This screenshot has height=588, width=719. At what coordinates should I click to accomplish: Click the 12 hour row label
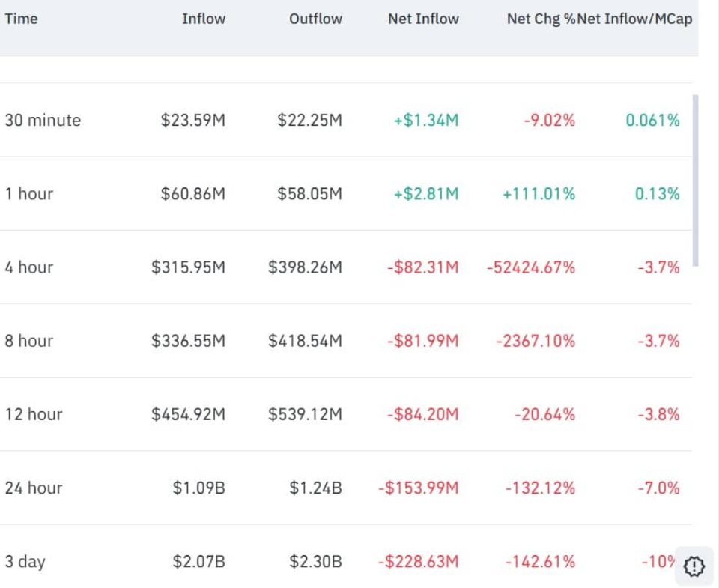(x=34, y=414)
